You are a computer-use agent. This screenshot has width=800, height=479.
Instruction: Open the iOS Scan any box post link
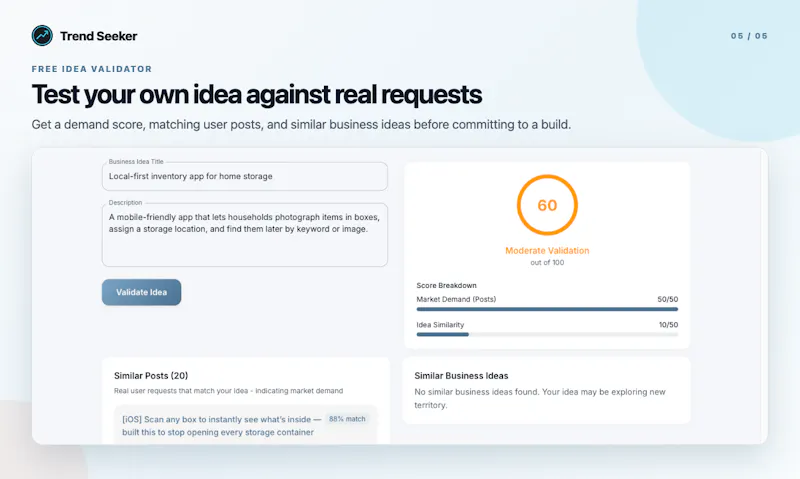point(221,425)
